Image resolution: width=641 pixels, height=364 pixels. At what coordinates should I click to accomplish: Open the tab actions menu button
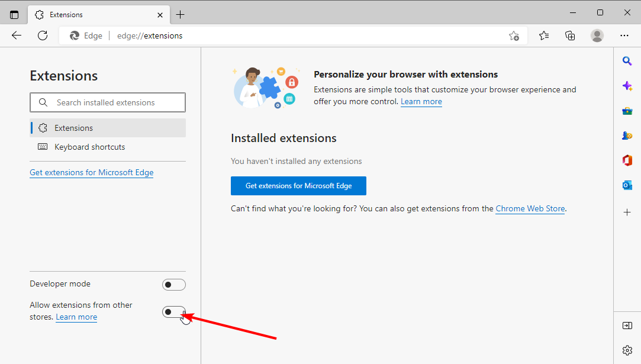point(14,14)
